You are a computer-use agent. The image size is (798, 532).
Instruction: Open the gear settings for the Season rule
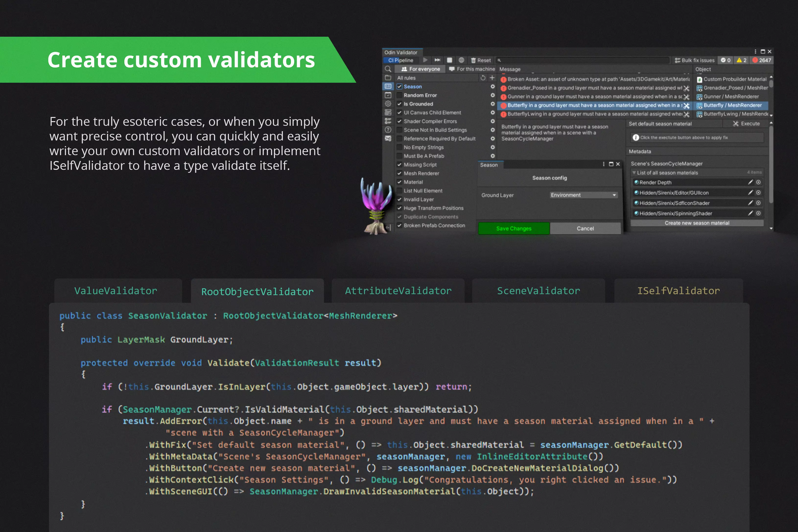pyautogui.click(x=493, y=87)
